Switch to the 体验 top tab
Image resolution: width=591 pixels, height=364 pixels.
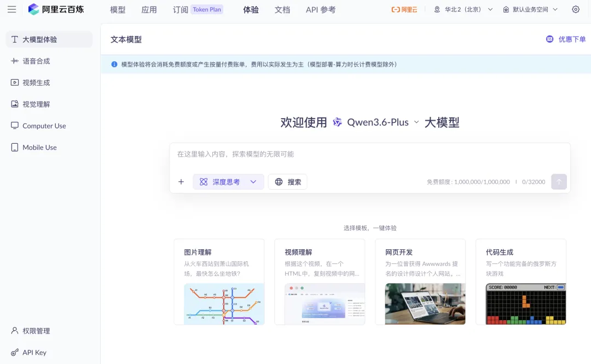click(x=251, y=10)
